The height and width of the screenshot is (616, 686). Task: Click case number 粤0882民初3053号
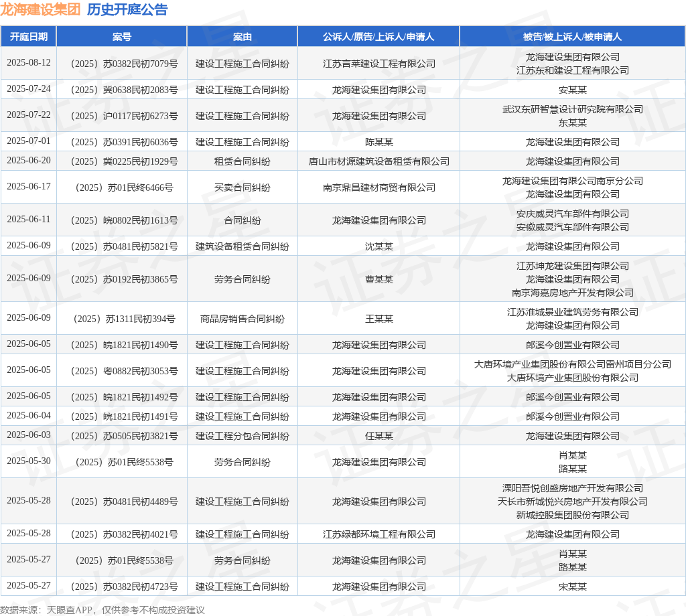coord(124,371)
